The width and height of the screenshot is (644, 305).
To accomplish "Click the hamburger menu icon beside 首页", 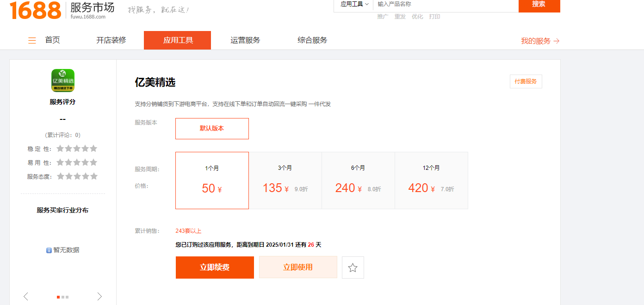I will (32, 40).
